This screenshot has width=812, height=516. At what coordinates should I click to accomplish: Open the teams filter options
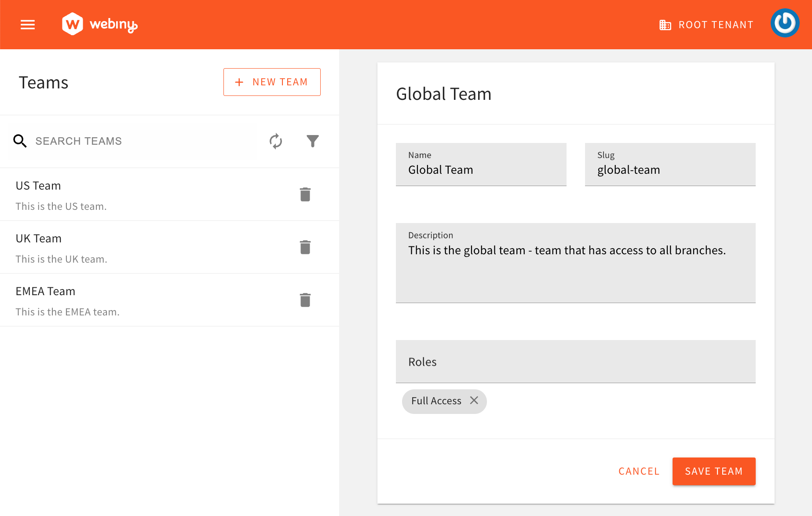pyautogui.click(x=312, y=141)
